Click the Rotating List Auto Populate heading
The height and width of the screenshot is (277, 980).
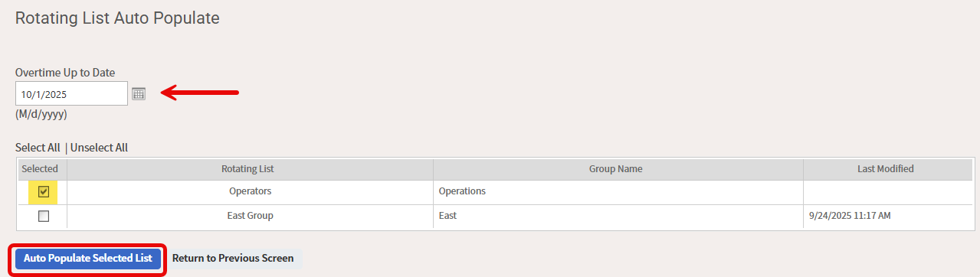coord(117,18)
